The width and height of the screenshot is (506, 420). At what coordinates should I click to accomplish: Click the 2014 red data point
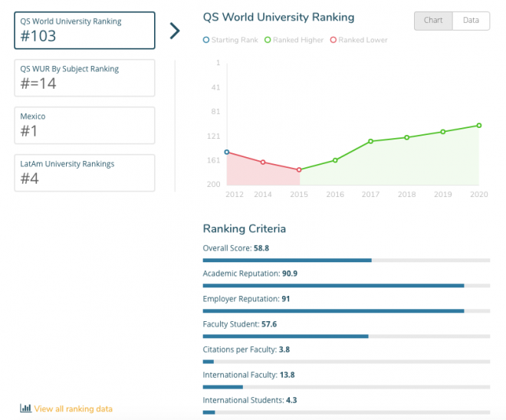263,162
